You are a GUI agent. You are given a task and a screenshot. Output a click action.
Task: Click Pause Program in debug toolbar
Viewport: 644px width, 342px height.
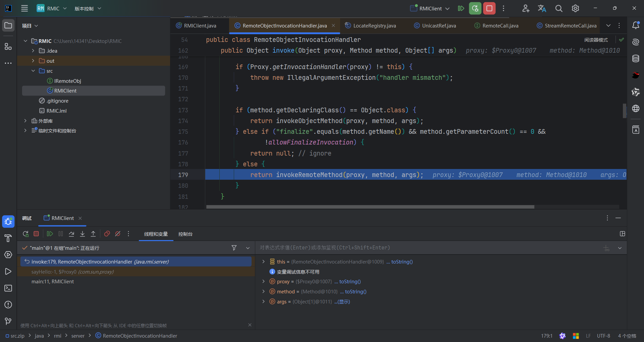point(61,234)
